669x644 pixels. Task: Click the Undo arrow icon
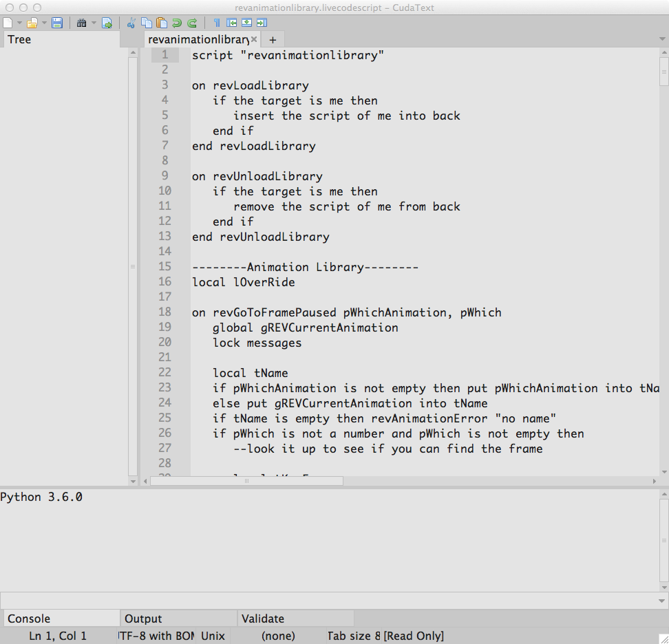177,23
